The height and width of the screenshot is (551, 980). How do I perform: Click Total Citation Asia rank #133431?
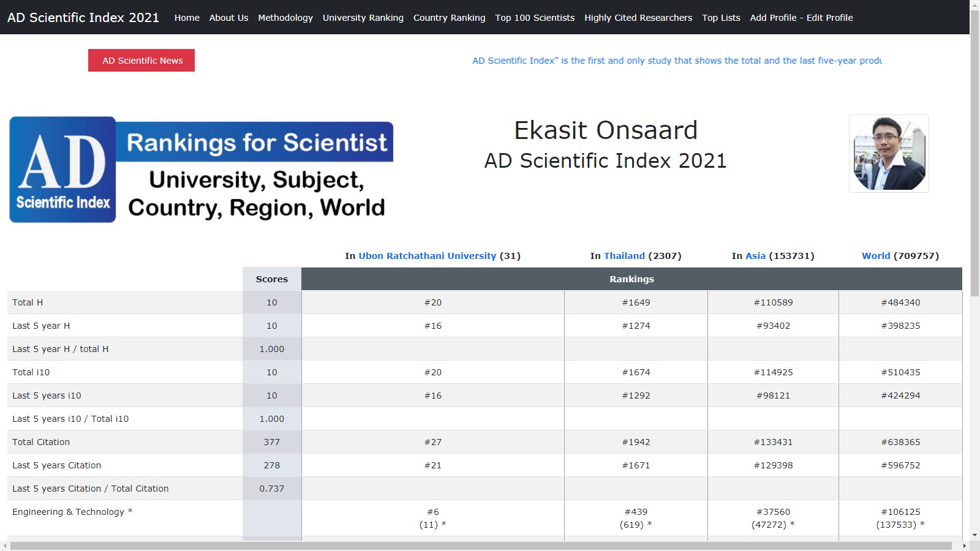point(773,442)
